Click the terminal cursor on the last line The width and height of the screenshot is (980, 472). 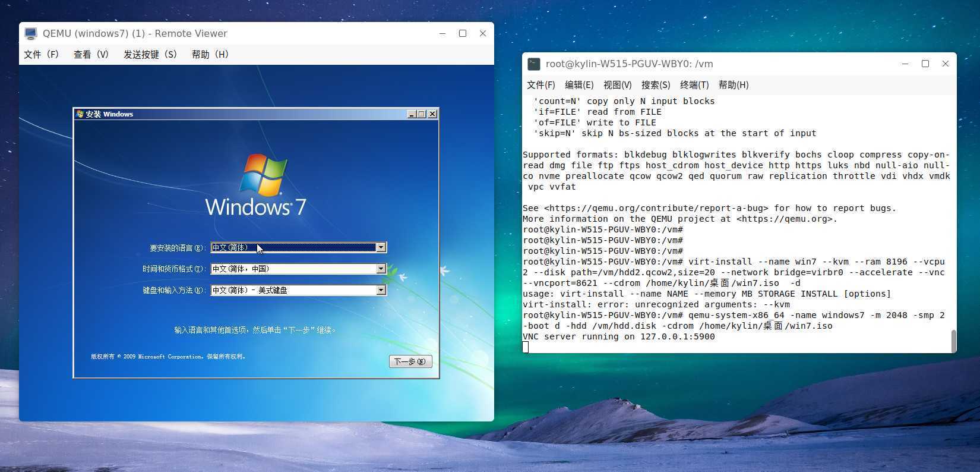526,347
